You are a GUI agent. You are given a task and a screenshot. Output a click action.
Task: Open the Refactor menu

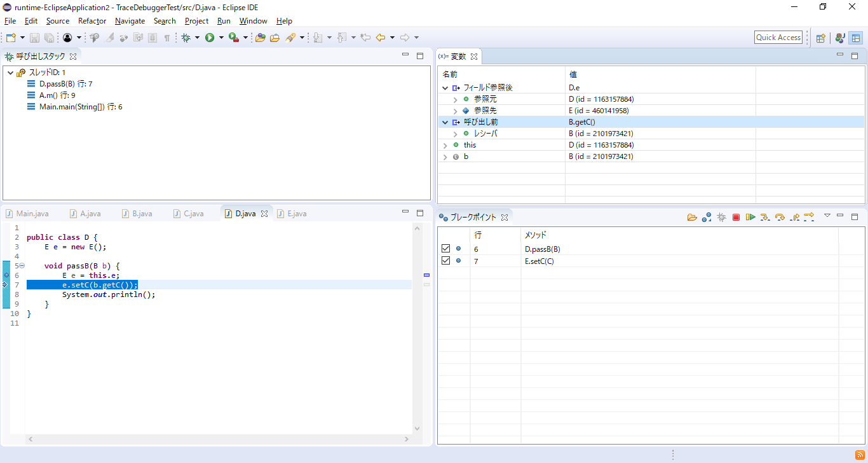pyautogui.click(x=92, y=21)
